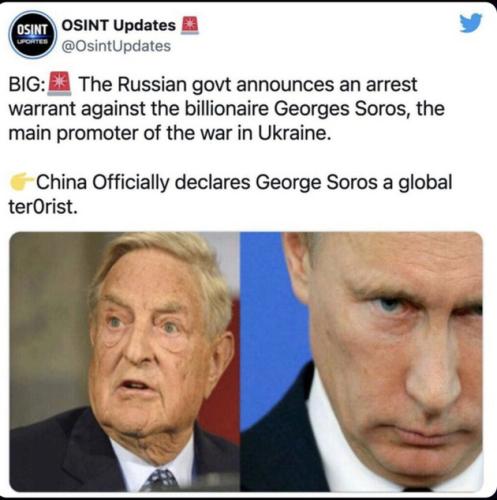Click the words "arrest warrant" in tweet
The width and height of the screenshot is (497, 500).
(213, 96)
